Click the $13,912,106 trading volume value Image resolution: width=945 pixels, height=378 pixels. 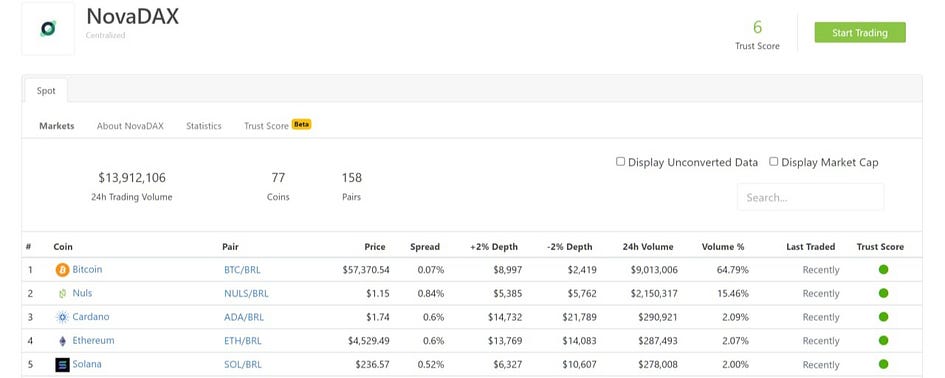tap(132, 178)
